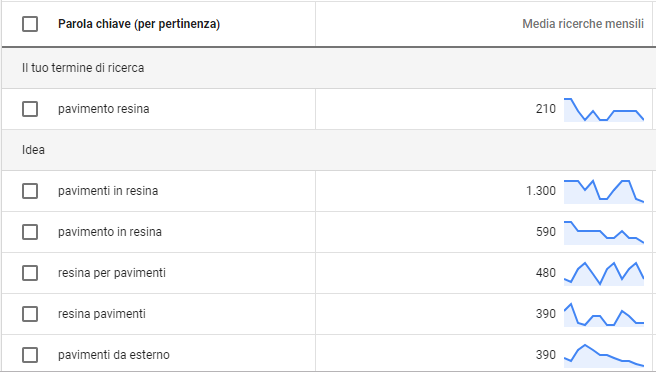Click the 'Idea' section header row
This screenshot has height=372, width=656.
point(327,150)
